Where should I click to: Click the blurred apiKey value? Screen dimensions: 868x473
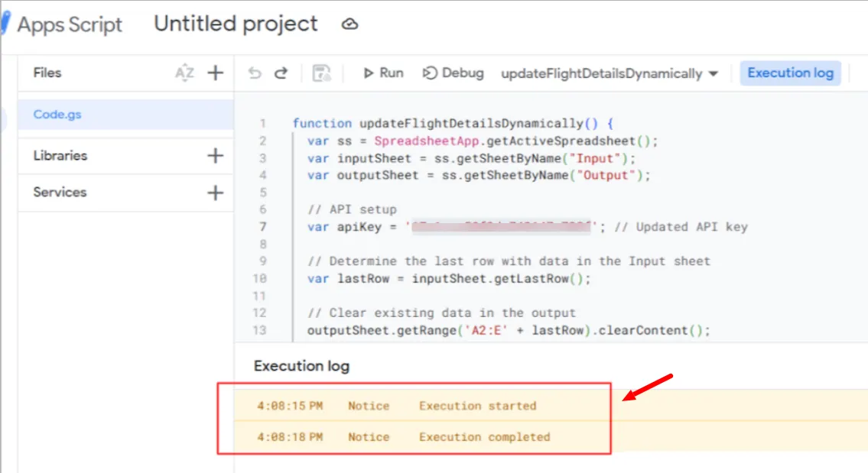point(501,227)
